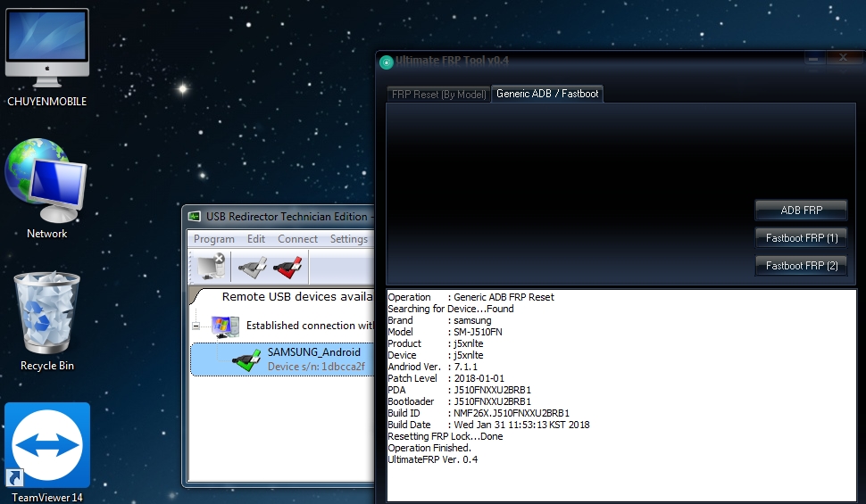Select the Generic ADB / Fastboot tab
866x504 pixels.
[546, 94]
